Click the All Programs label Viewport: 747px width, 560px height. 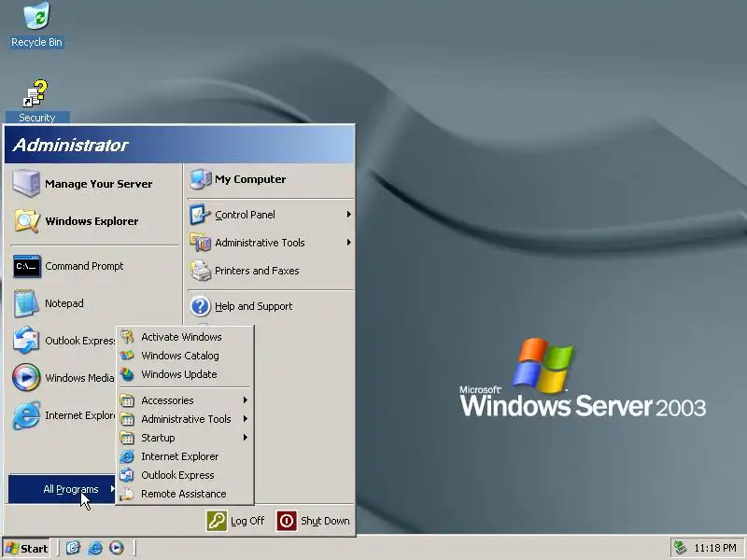tap(71, 489)
